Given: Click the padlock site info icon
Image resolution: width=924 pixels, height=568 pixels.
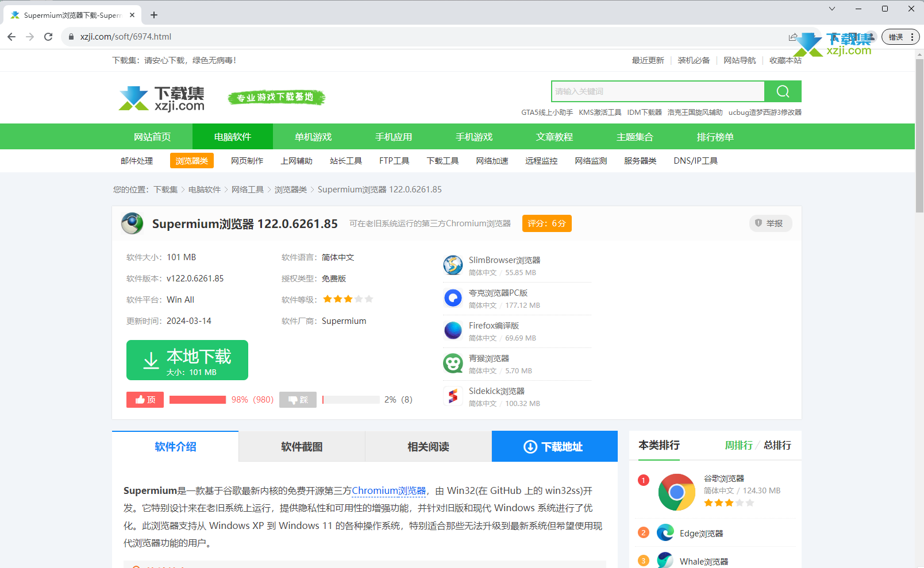Looking at the screenshot, I should click(x=71, y=37).
